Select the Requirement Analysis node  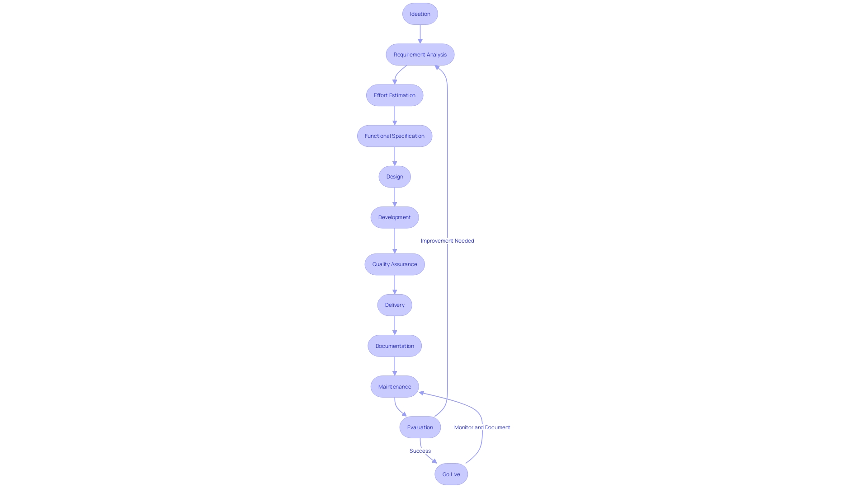419,54
